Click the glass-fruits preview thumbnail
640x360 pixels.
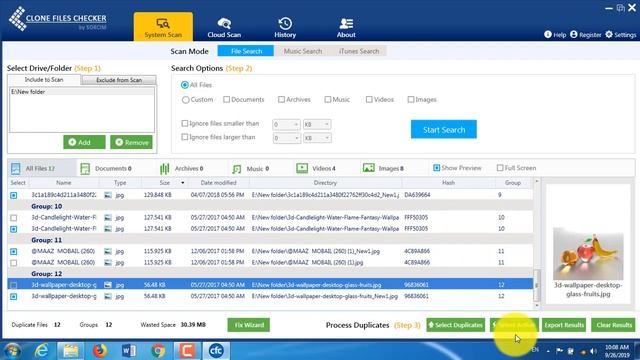tap(588, 254)
